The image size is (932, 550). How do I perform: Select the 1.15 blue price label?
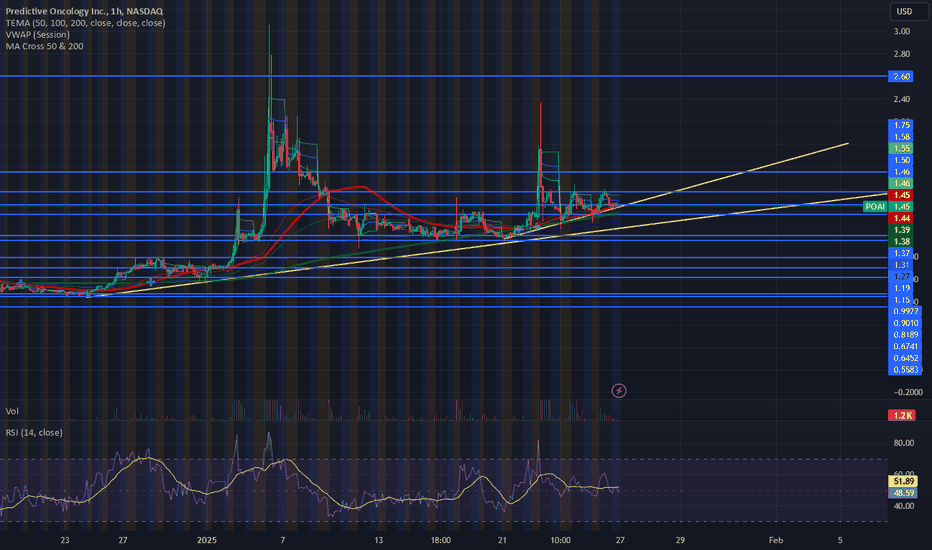(x=902, y=300)
